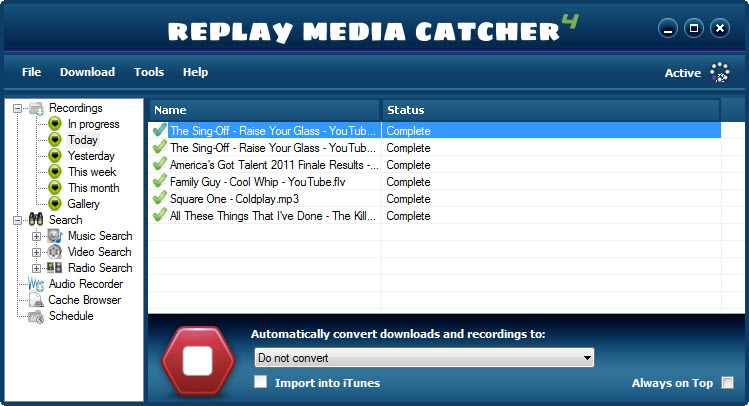Viewport: 749px width, 406px height.
Task: Click Complete status of Coldplay row
Action: coord(408,199)
